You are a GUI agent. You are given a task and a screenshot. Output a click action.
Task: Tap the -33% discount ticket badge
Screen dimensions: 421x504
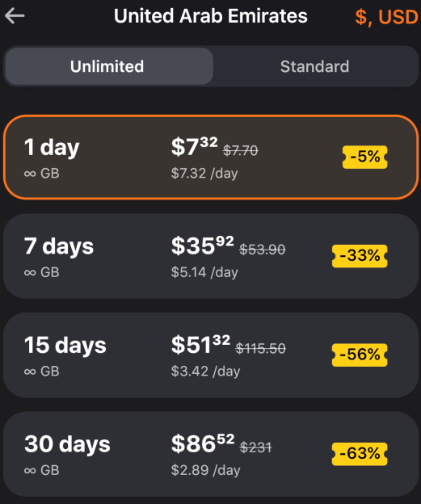pos(360,256)
